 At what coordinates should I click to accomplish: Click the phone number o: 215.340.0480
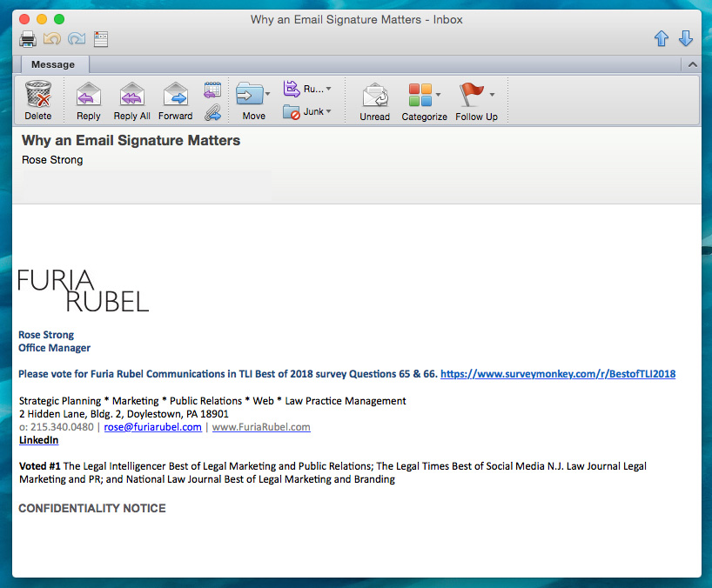[x=57, y=427]
